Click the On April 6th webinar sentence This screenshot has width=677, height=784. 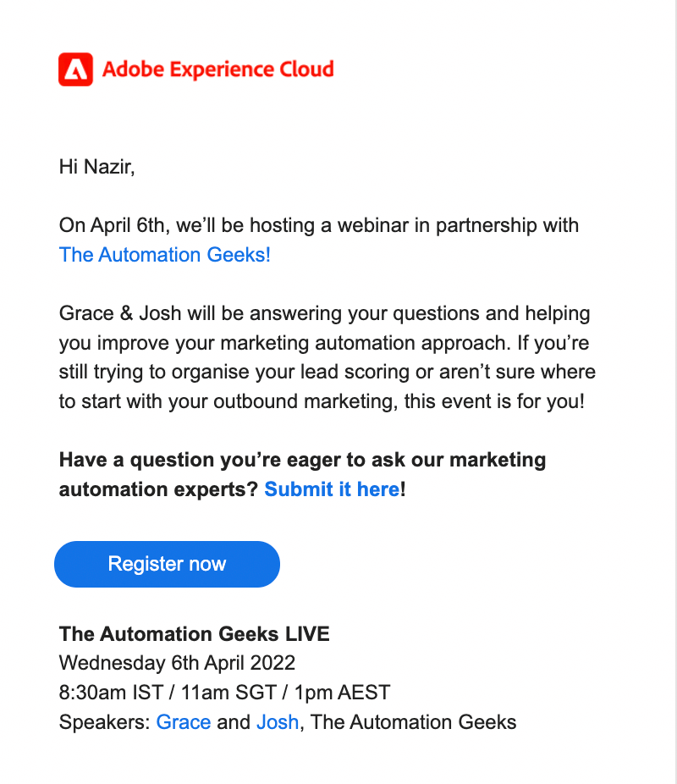pos(319,225)
